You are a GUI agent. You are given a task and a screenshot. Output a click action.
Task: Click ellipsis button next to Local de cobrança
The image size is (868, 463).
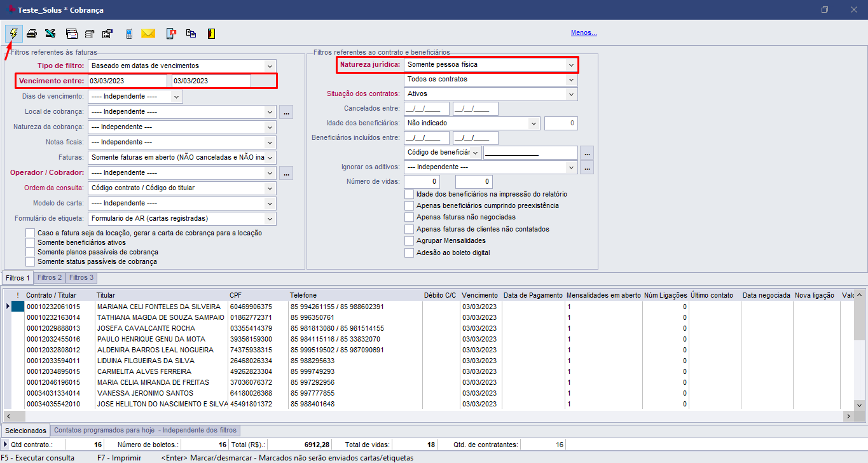pyautogui.click(x=286, y=112)
